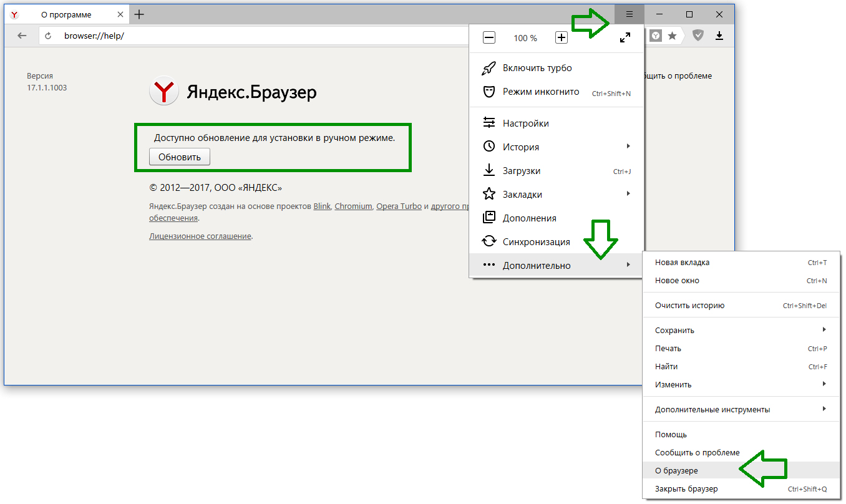
Task: Increase zoom with the plus button
Action: pos(562,38)
